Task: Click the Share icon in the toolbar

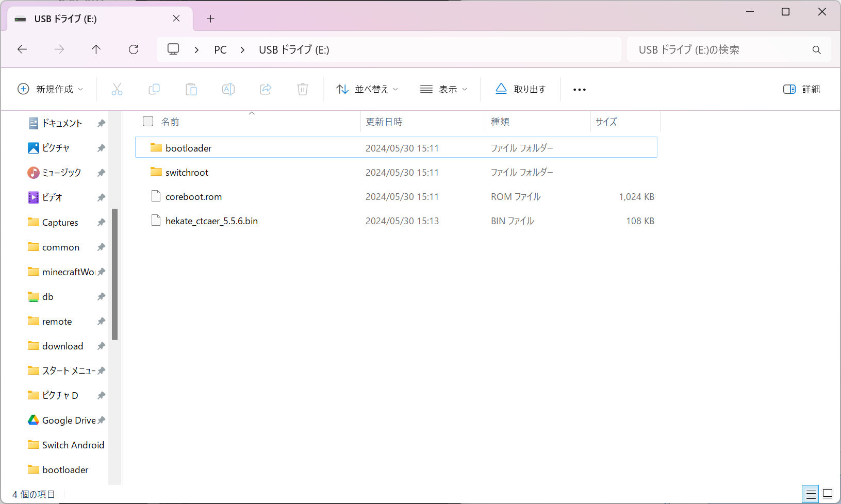Action: 266,89
